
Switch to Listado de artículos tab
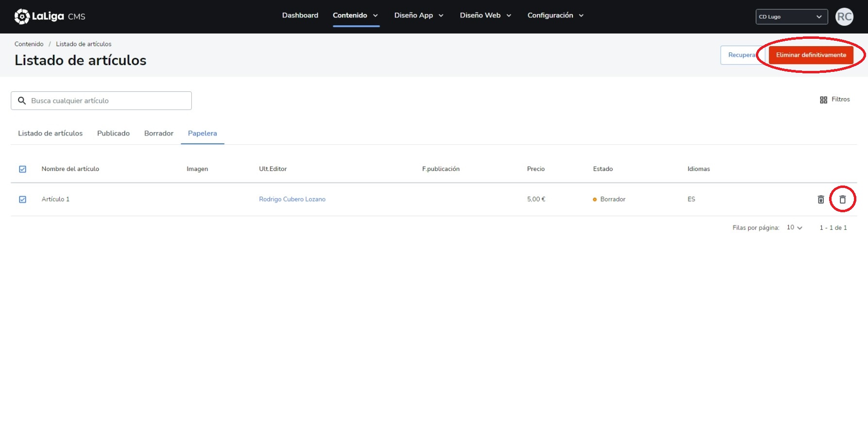tap(51, 134)
